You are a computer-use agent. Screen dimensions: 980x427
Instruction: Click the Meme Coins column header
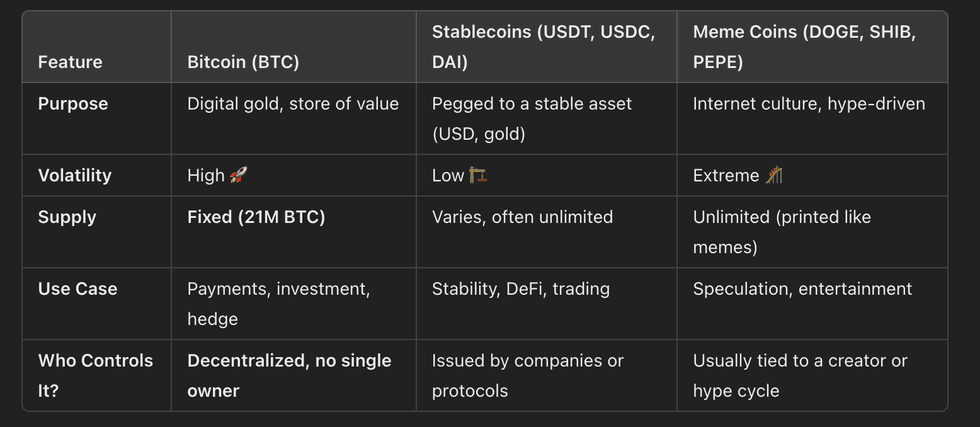[x=804, y=47]
